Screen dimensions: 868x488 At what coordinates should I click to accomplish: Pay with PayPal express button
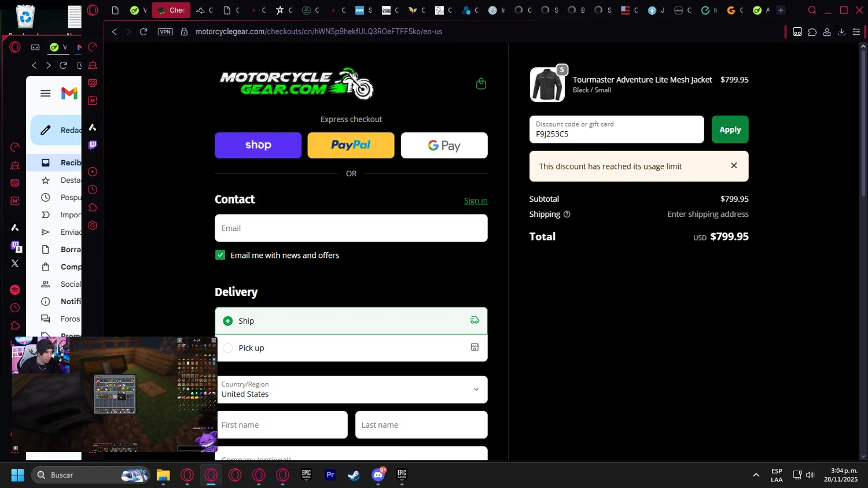[351, 145]
